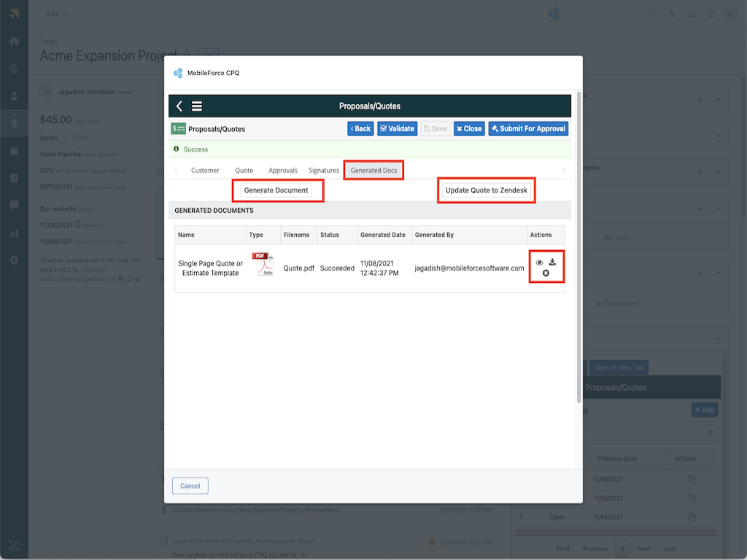Image resolution: width=747 pixels, height=560 pixels.
Task: Preview the generated Quote.pdf with eye icon
Action: click(540, 262)
